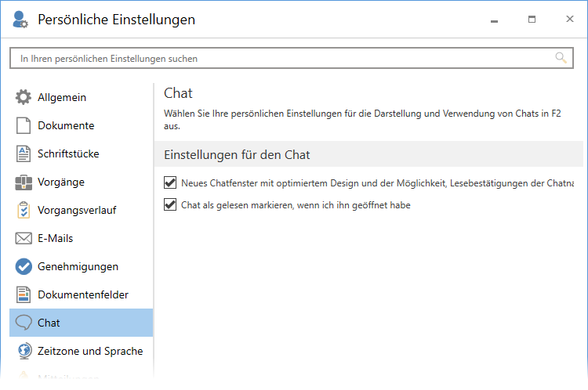Click the Genehmigungen checkmark icon
The width and height of the screenshot is (588, 390).
(x=24, y=266)
